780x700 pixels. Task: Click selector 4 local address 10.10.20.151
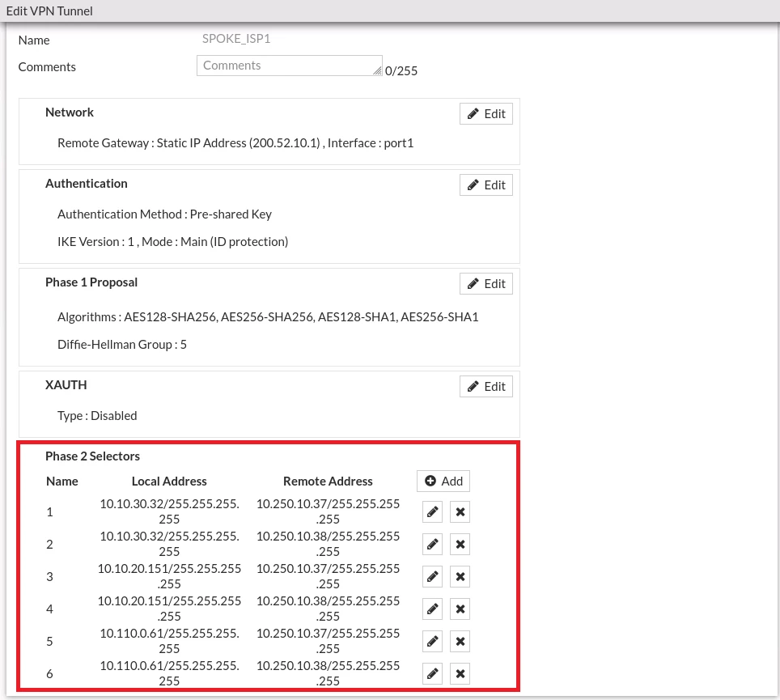pyautogui.click(x=169, y=609)
